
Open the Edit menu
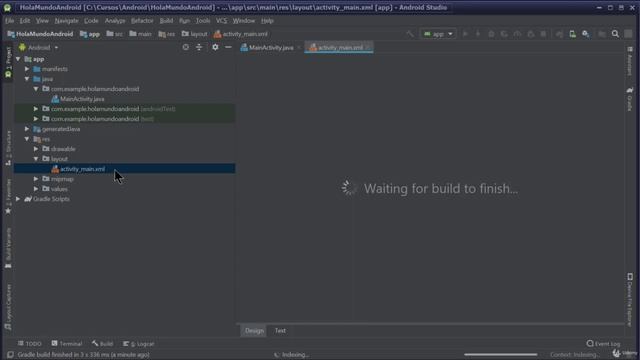25,21
